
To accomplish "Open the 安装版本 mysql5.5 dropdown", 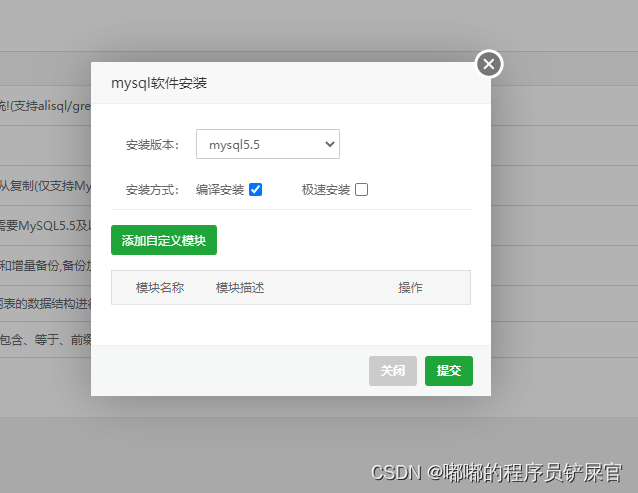I will click(268, 144).
